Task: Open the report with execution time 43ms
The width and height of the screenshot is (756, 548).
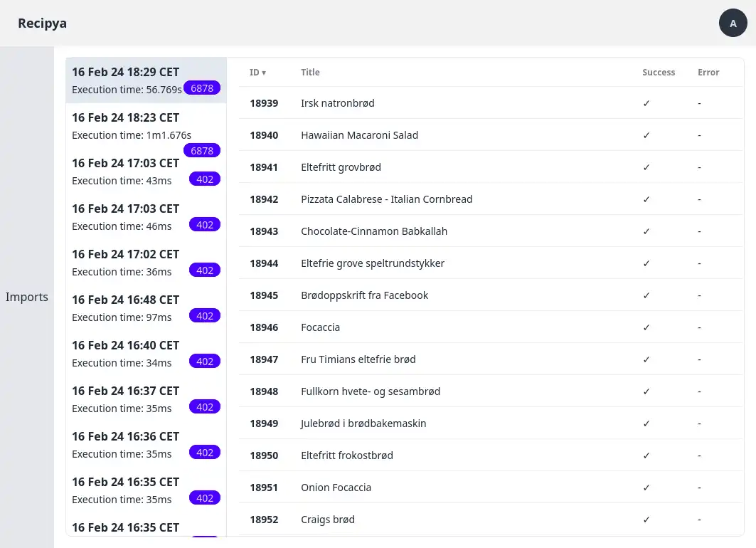Action: 146,172
